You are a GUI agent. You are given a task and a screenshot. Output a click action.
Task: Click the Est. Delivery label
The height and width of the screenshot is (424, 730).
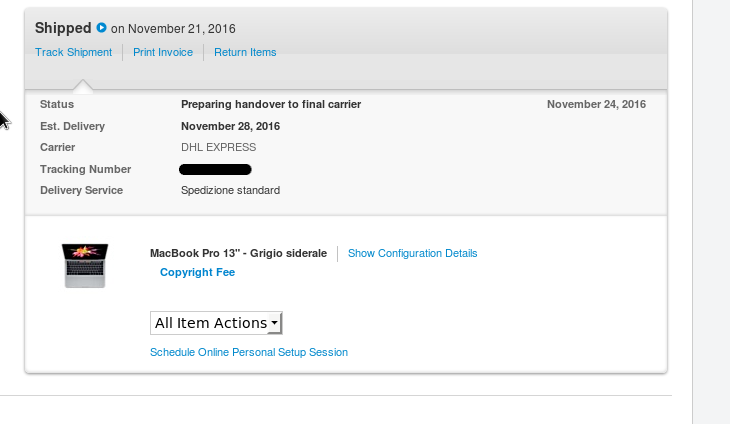click(x=72, y=126)
